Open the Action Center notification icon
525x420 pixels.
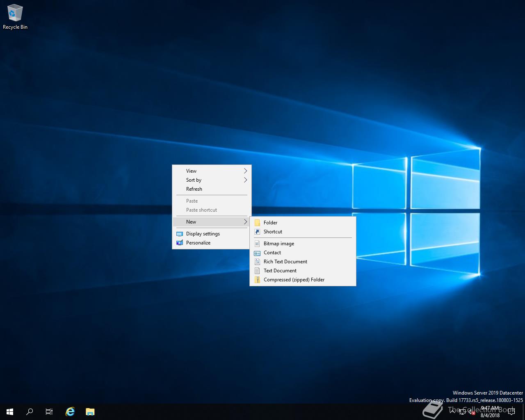(511, 411)
